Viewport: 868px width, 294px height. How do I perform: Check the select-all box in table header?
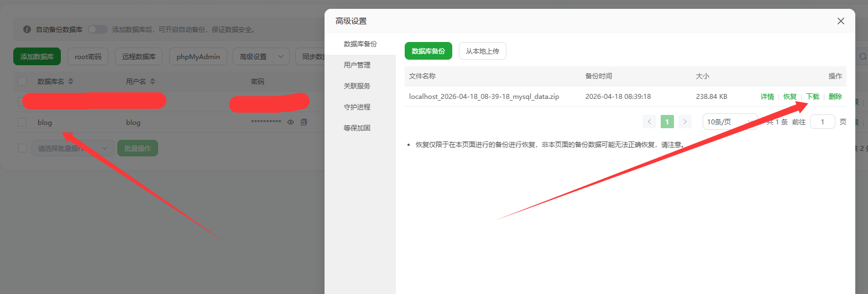pyautogui.click(x=22, y=81)
